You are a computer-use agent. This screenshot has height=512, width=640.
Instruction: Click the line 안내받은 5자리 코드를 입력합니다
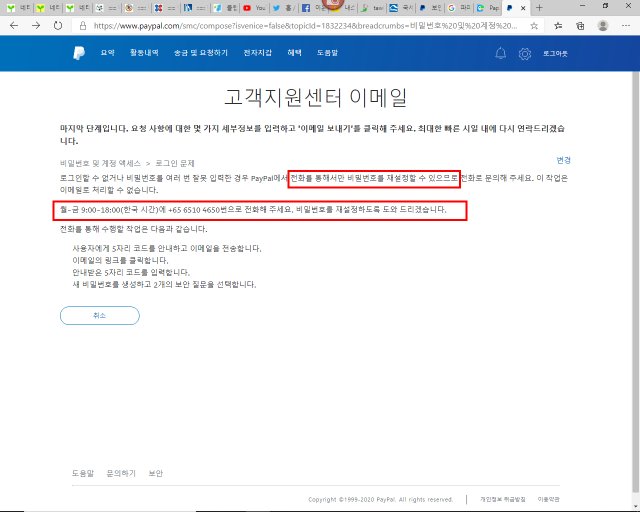[131, 272]
